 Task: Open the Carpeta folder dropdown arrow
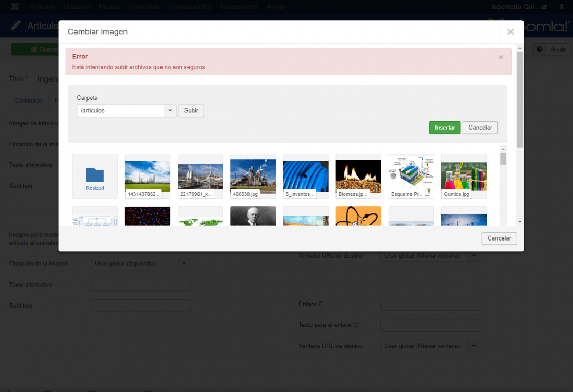(170, 111)
